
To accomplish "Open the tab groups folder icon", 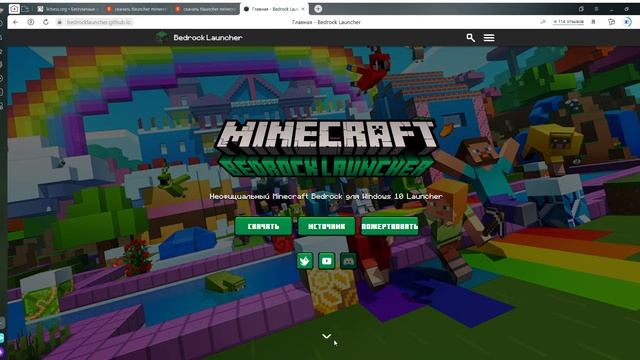I will click(25, 9).
